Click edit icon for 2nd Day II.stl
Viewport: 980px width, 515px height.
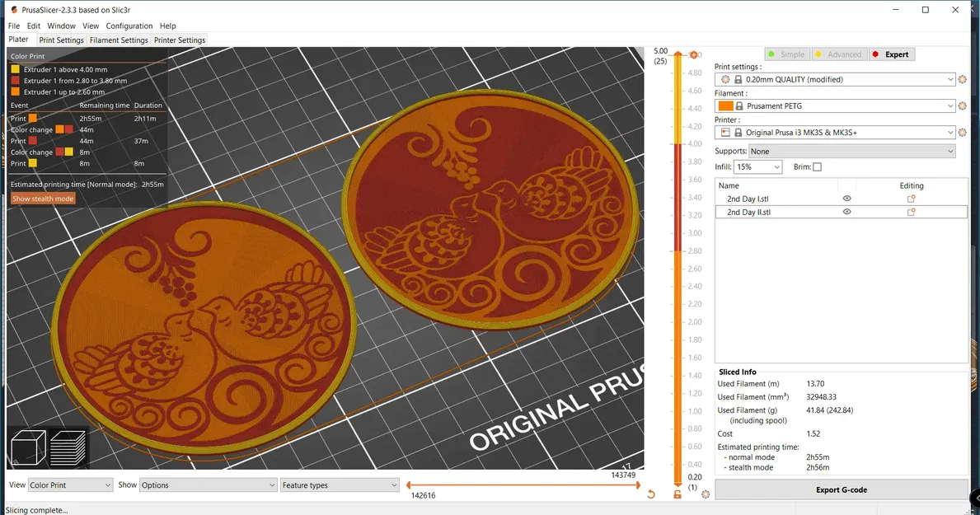912,212
